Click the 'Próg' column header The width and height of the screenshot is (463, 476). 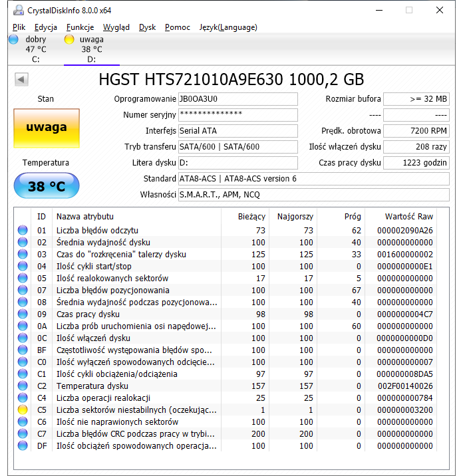[353, 217]
